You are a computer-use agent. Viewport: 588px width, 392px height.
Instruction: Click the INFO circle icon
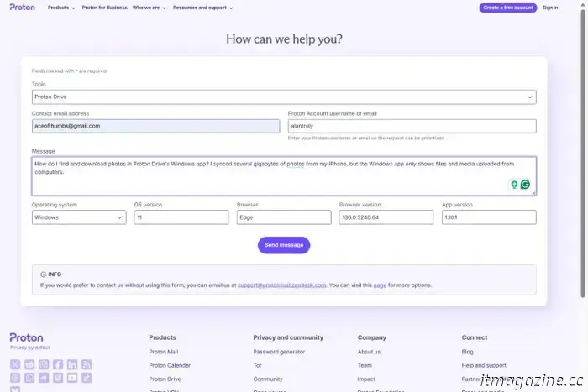(x=43, y=274)
